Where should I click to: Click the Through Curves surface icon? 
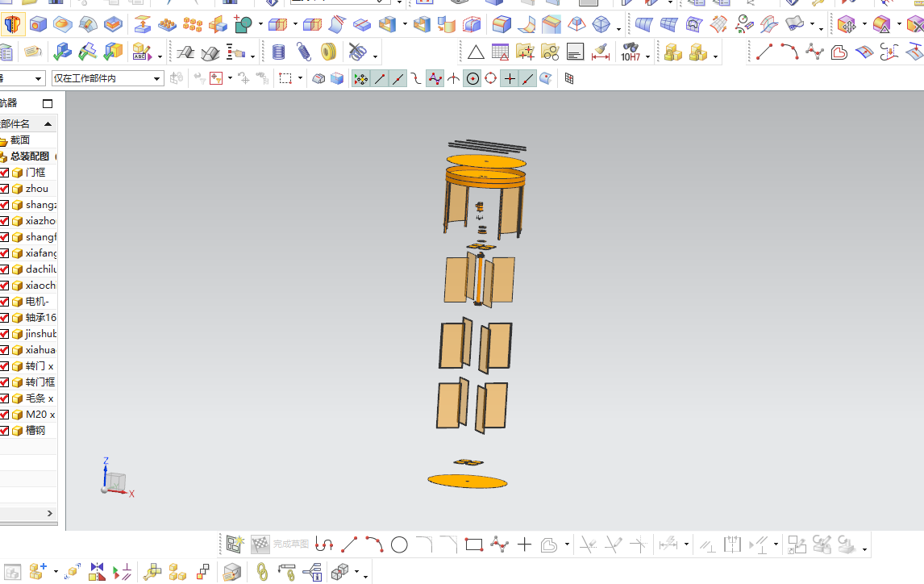(643, 24)
